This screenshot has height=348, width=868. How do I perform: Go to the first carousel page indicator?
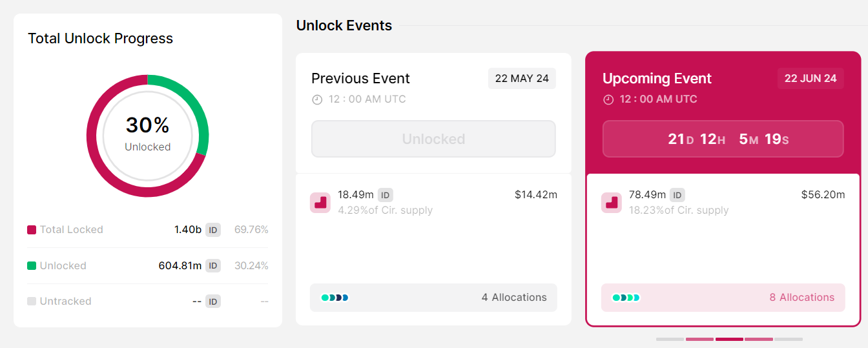(x=670, y=339)
